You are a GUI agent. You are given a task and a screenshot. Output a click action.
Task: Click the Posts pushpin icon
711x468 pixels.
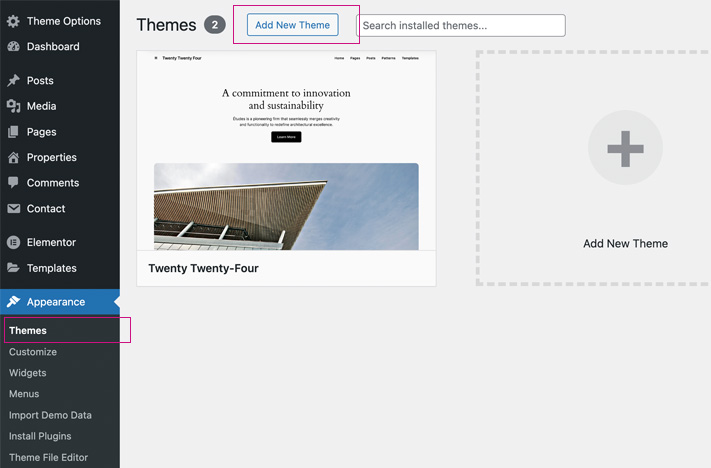pyautogui.click(x=14, y=80)
